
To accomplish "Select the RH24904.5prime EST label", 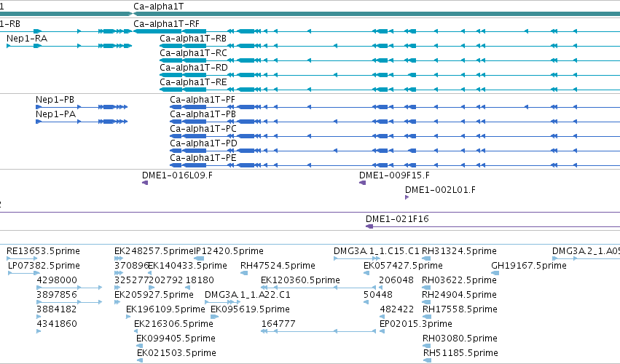I will pyautogui.click(x=459, y=296).
